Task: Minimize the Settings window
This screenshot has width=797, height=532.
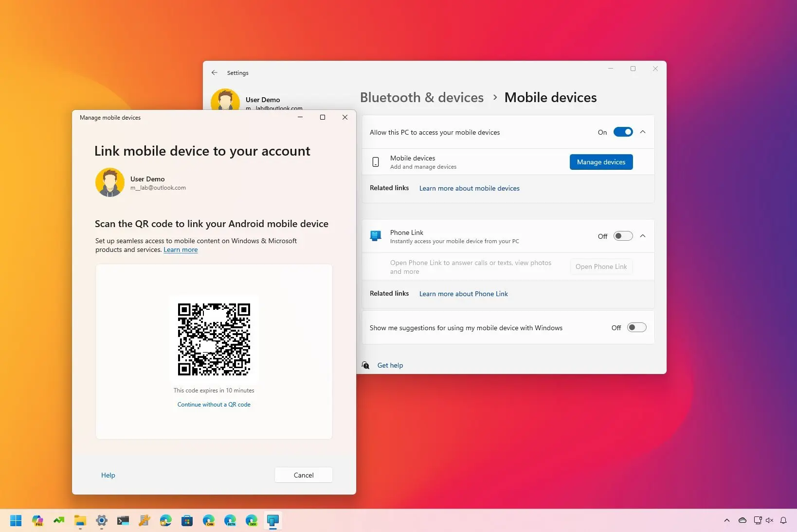Action: [x=611, y=69]
